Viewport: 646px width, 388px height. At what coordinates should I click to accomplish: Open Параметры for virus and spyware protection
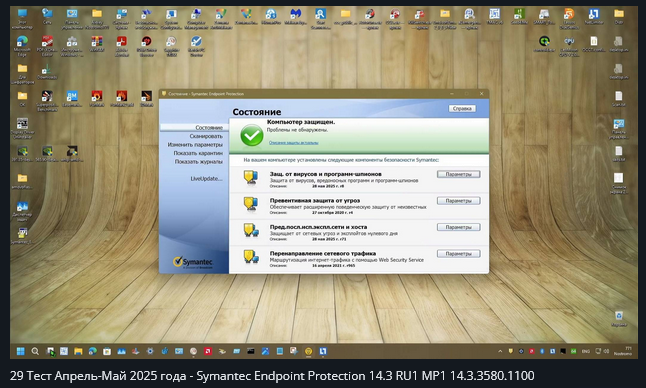(x=459, y=174)
